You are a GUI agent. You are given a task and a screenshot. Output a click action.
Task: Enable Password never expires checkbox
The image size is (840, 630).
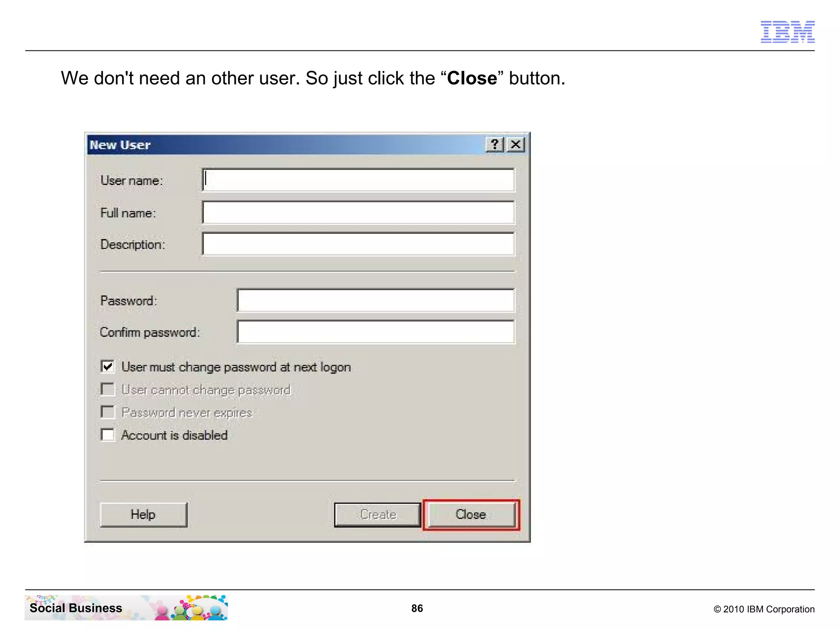point(107,412)
